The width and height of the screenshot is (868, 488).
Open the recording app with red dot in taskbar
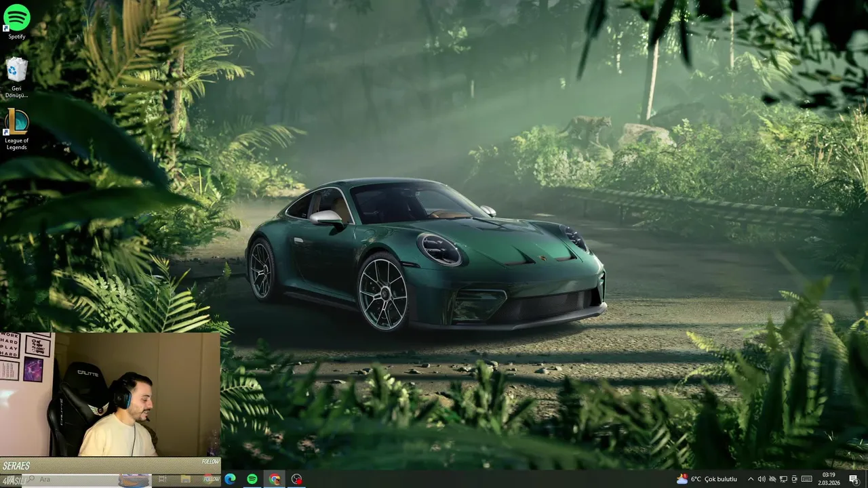(296, 479)
